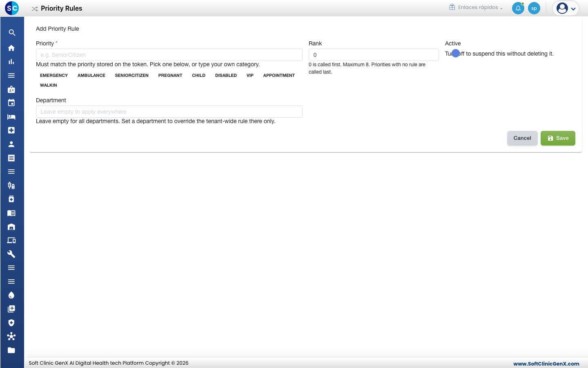Image resolution: width=588 pixels, height=368 pixels.
Task: Open the laptop and phone devices icon
Action: pos(11,240)
